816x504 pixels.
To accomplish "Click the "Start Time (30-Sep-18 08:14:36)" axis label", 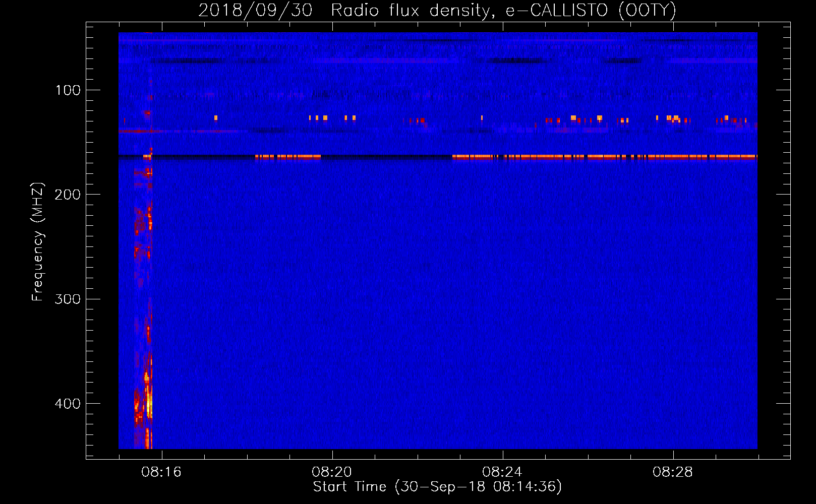I will tap(437, 487).
